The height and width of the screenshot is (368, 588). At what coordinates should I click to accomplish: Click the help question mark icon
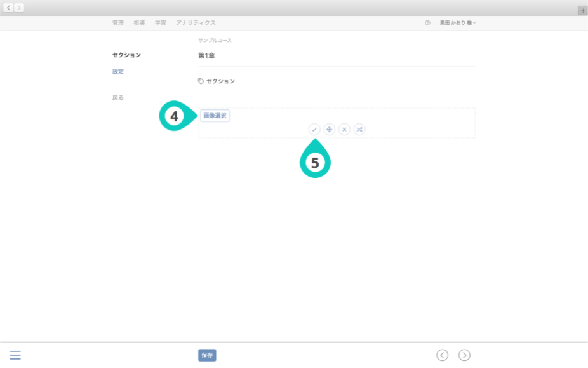coord(427,23)
